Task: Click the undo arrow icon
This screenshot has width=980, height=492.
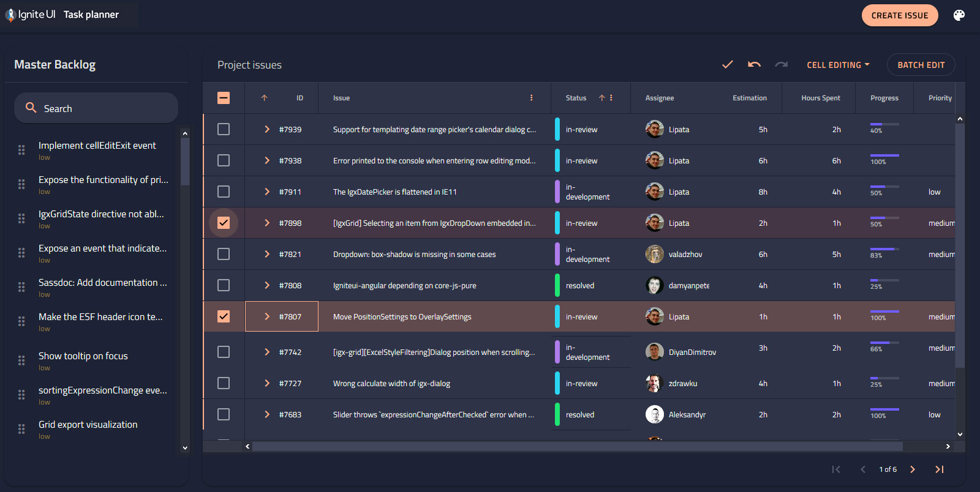Action: pos(755,64)
